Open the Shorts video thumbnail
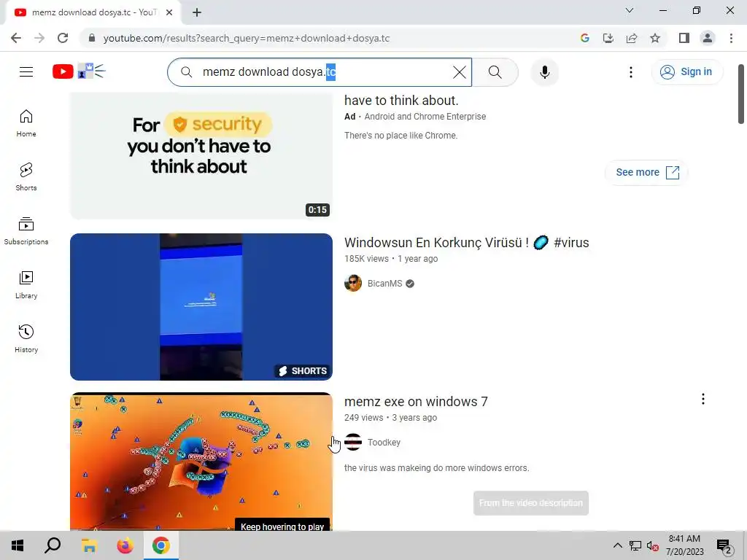This screenshot has width=747, height=560. tap(201, 307)
